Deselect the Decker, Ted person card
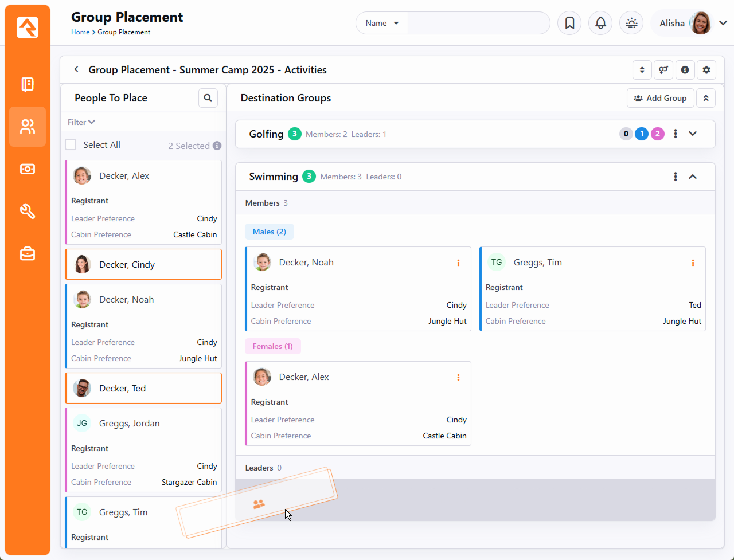Viewport: 734px width, 560px height. pos(143,388)
